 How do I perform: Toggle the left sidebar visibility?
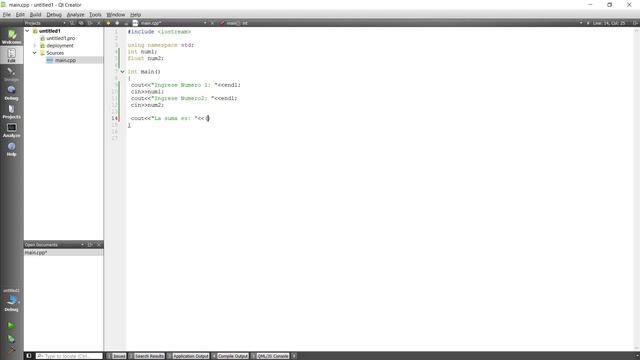tap(29, 356)
